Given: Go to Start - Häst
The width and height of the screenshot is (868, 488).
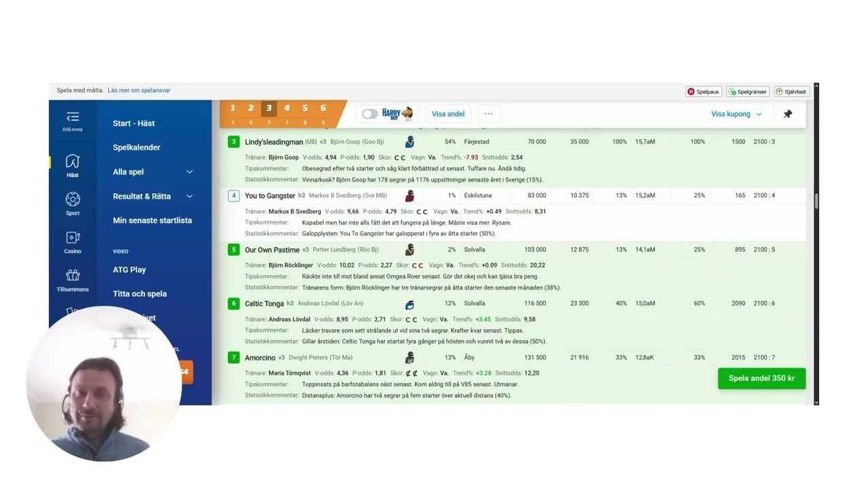Looking at the screenshot, I should click(134, 123).
